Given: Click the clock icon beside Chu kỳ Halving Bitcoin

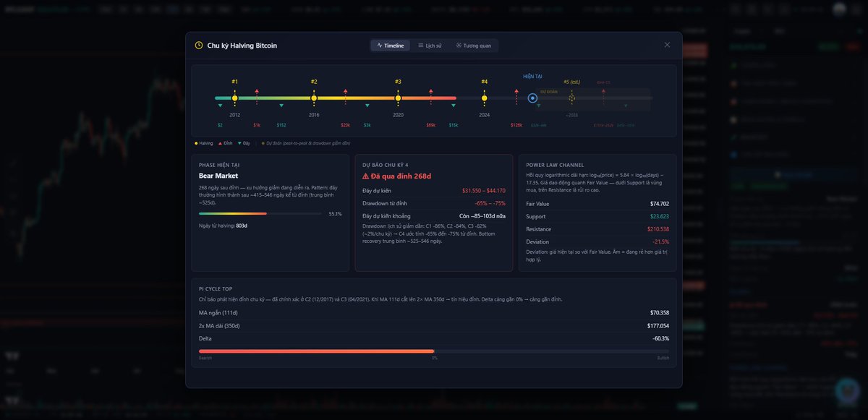Looking at the screenshot, I should 199,46.
